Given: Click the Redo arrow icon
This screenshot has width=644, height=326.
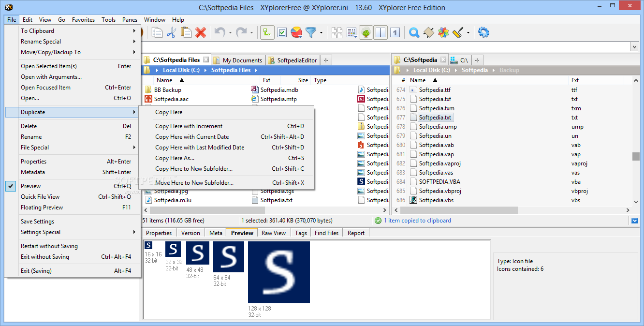Looking at the screenshot, I should pyautogui.click(x=241, y=32).
